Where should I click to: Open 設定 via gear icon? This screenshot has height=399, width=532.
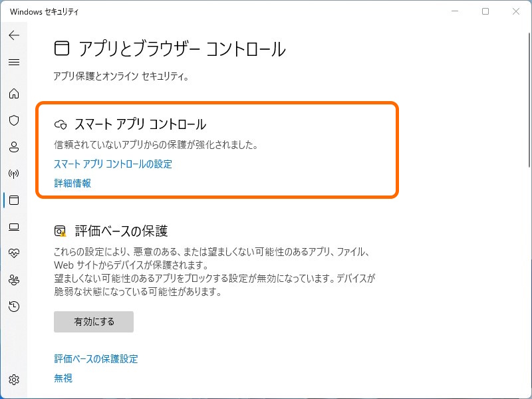tap(14, 380)
